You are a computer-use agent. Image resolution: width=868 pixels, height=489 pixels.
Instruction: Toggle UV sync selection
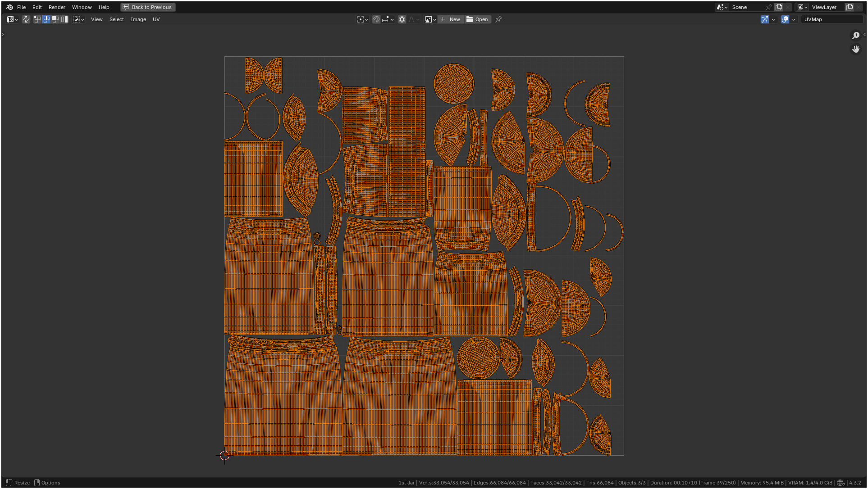click(x=26, y=19)
